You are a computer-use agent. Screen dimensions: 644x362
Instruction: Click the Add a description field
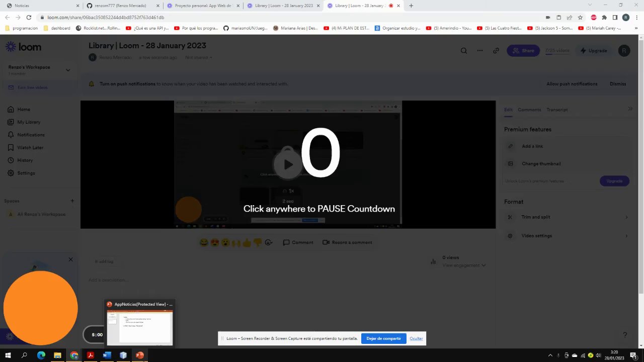pyautogui.click(x=109, y=280)
